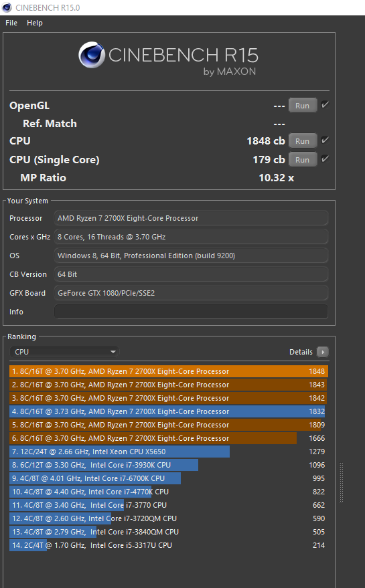Image resolution: width=365 pixels, height=588 pixels.
Task: Select the Core i7-4770K ranking entry
Action: tap(169, 492)
